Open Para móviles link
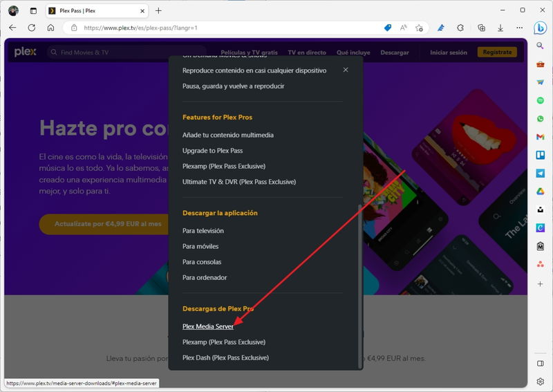 pos(200,246)
